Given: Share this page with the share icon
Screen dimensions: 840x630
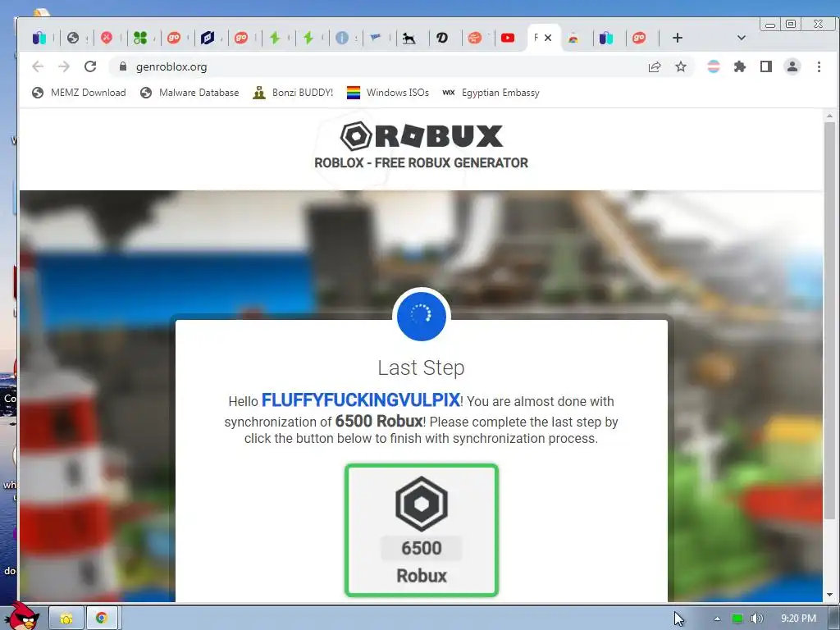Looking at the screenshot, I should point(654,67).
